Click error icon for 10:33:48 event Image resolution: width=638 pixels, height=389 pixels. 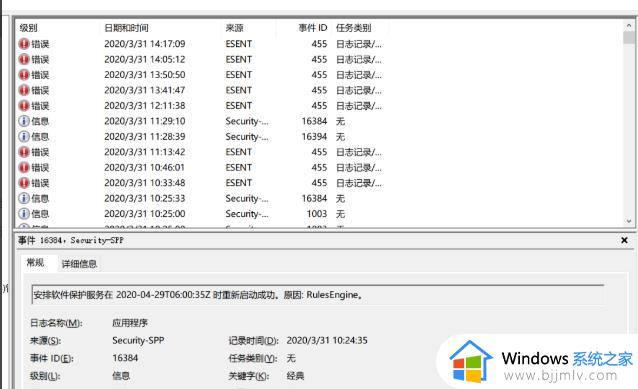point(24,183)
